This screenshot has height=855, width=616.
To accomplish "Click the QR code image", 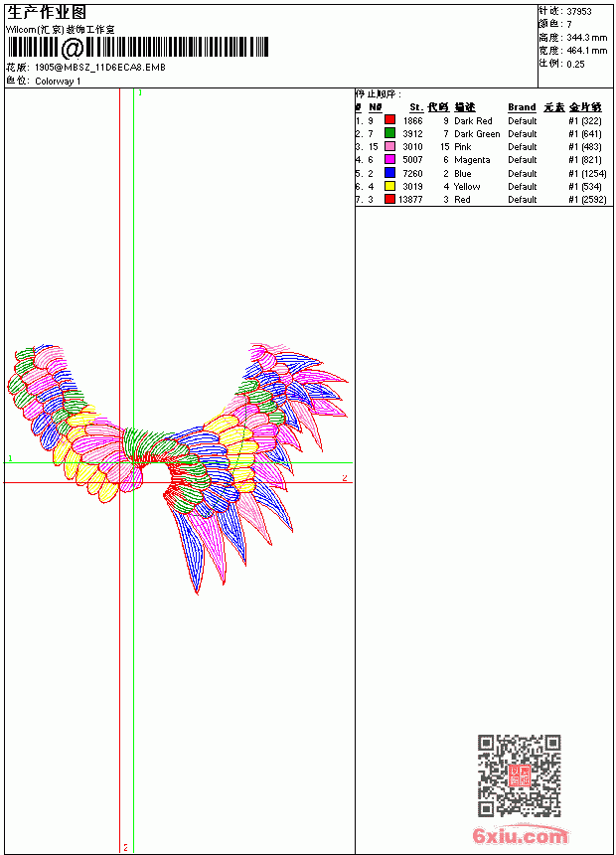I will pos(520,775).
